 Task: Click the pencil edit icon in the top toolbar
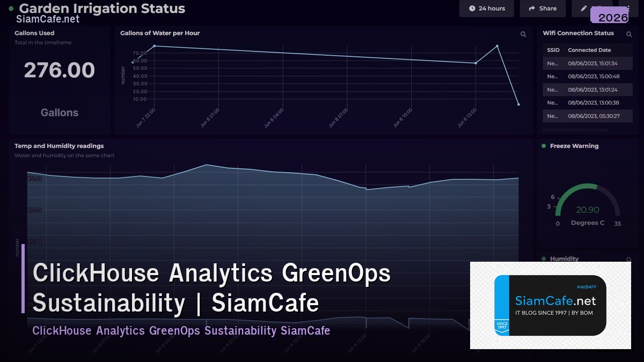pyautogui.click(x=583, y=8)
